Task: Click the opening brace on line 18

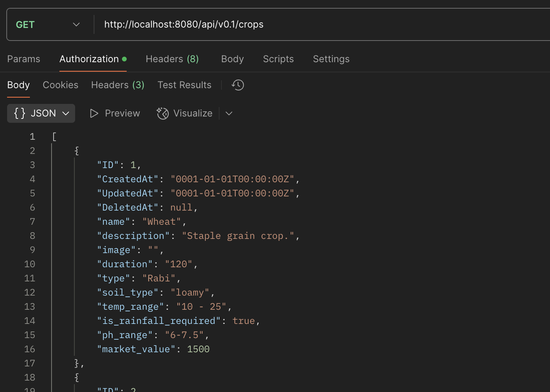Action: point(77,377)
